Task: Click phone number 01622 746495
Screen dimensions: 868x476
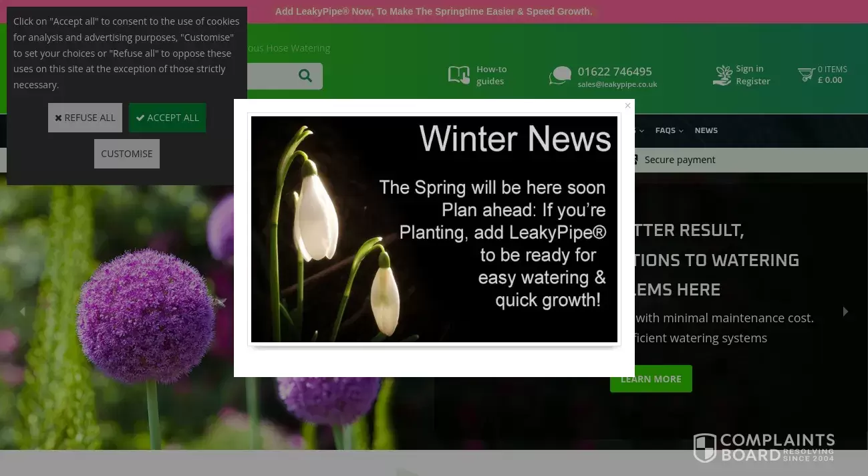Action: coord(615,72)
